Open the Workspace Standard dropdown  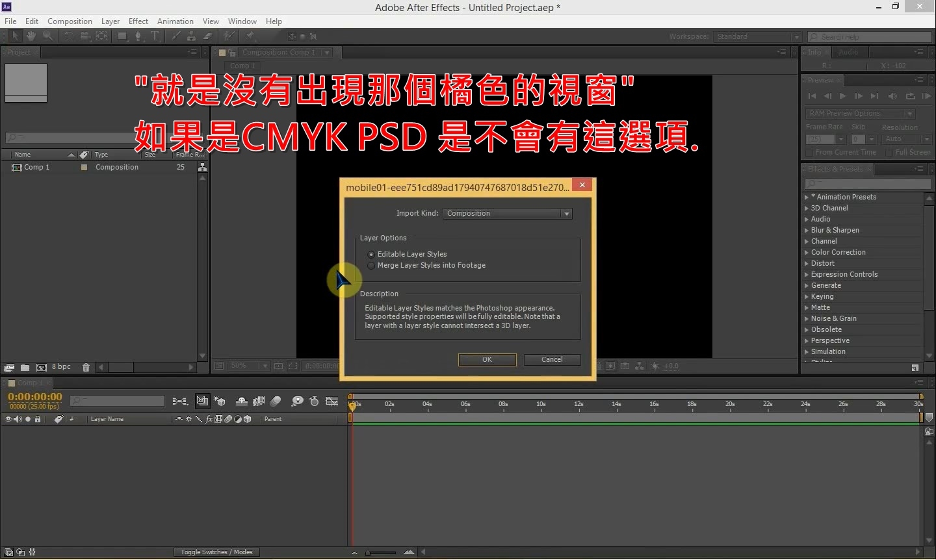[x=758, y=36]
